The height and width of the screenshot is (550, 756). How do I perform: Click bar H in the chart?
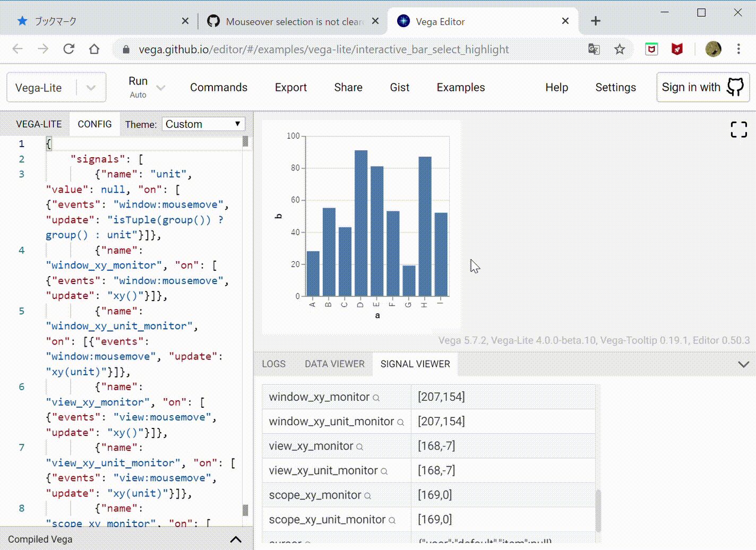pos(425,226)
